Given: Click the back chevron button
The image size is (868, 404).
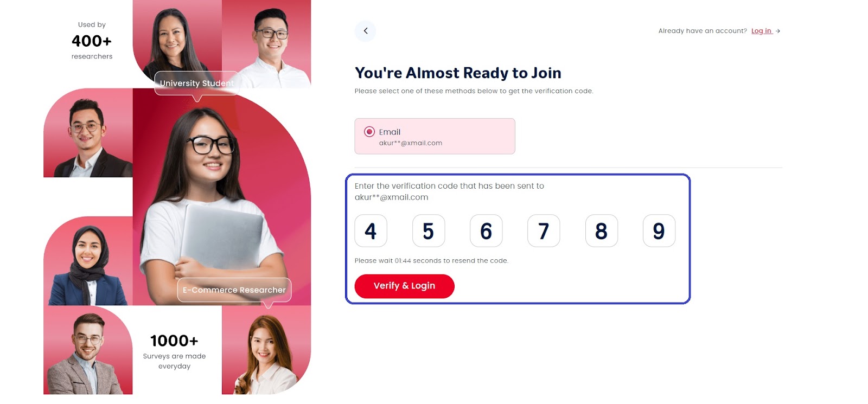Looking at the screenshot, I should (365, 31).
